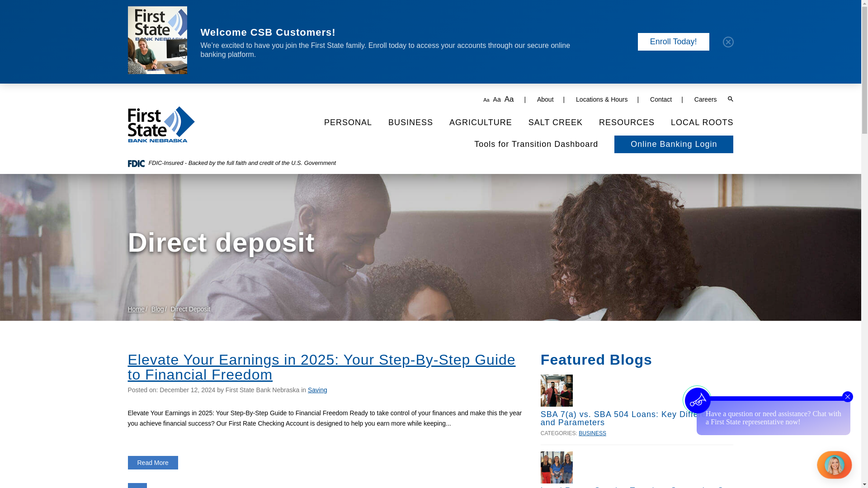Click the FDIC logo icon
This screenshot has width=868, height=488.
coord(136,164)
